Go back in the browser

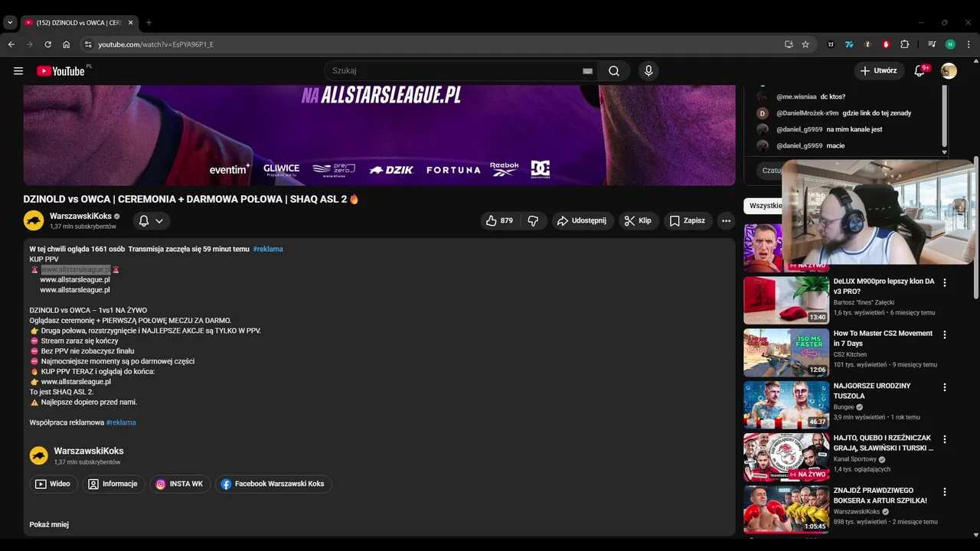[x=11, y=44]
